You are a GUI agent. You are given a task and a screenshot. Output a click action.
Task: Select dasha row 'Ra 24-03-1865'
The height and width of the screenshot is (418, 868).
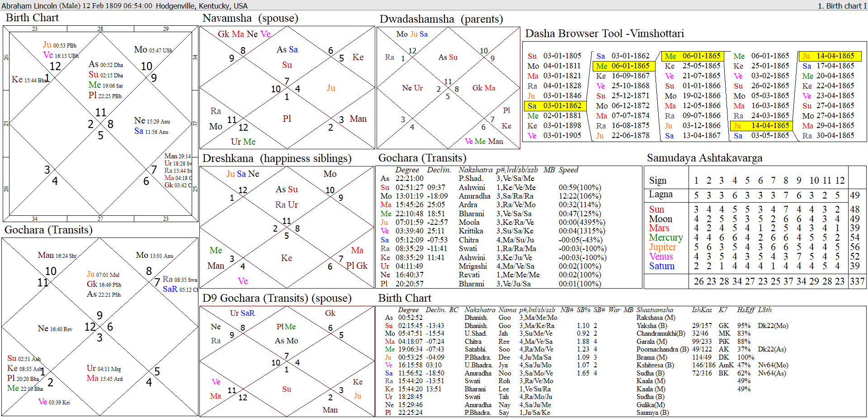point(762,116)
